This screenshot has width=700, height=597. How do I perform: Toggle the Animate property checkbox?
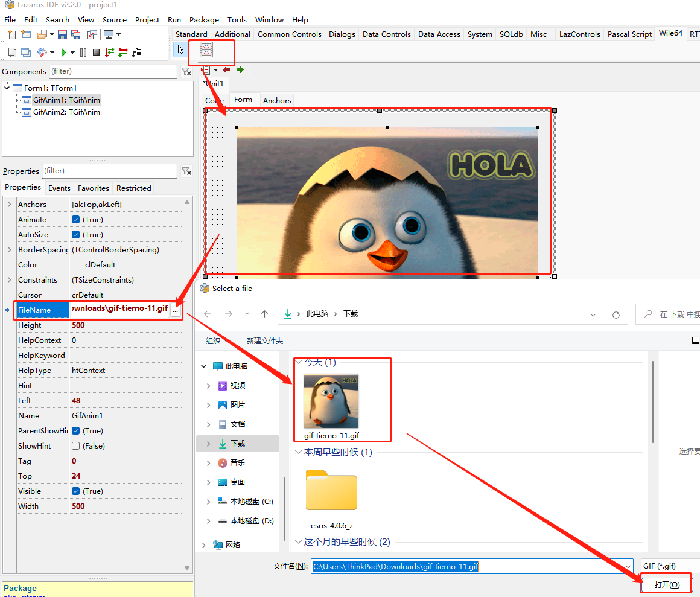(x=76, y=220)
